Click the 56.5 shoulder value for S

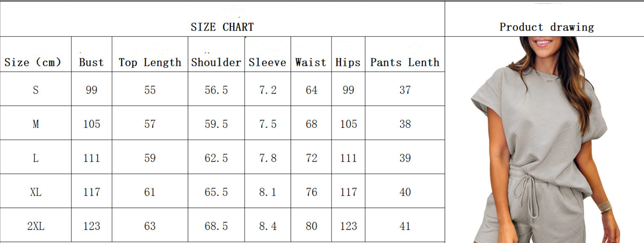tap(216, 90)
